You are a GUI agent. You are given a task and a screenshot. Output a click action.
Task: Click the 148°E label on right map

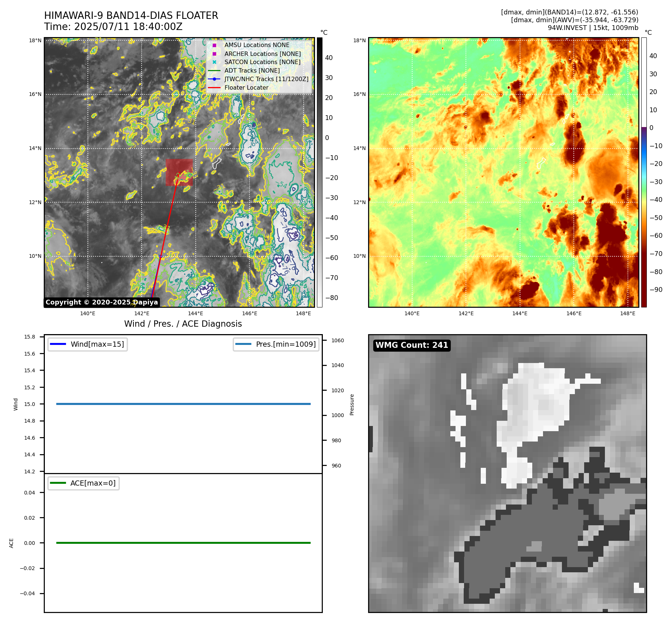coord(628,313)
